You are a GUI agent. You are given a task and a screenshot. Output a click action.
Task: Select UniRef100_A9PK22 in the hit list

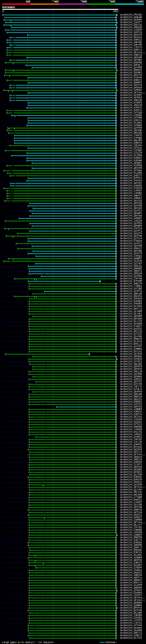(x=131, y=40)
